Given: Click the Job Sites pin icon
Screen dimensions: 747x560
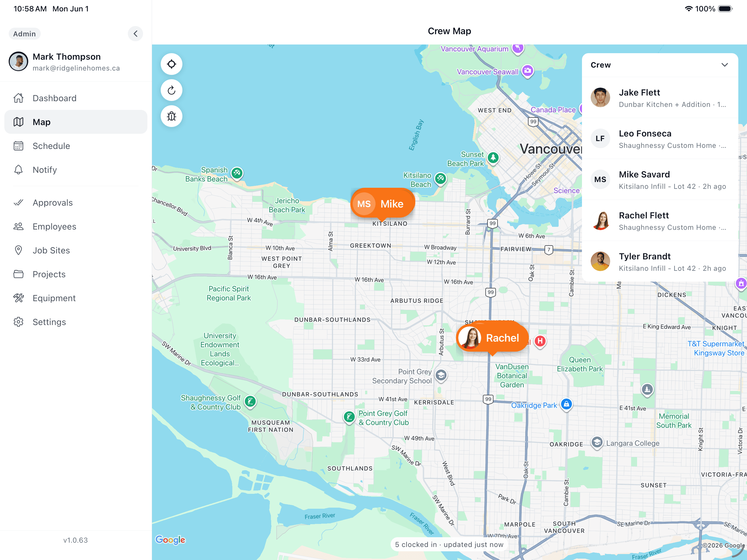Looking at the screenshot, I should 18,250.
